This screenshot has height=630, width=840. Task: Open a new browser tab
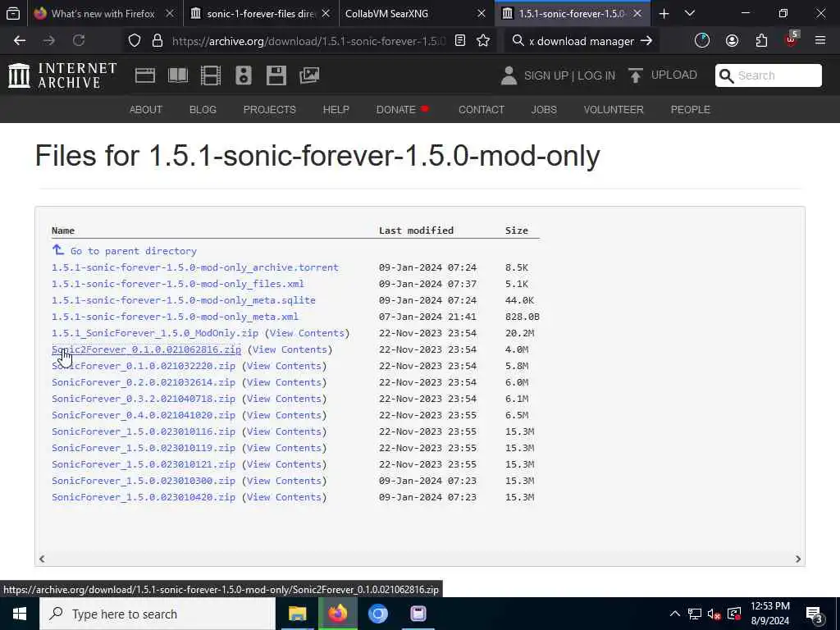tap(664, 14)
